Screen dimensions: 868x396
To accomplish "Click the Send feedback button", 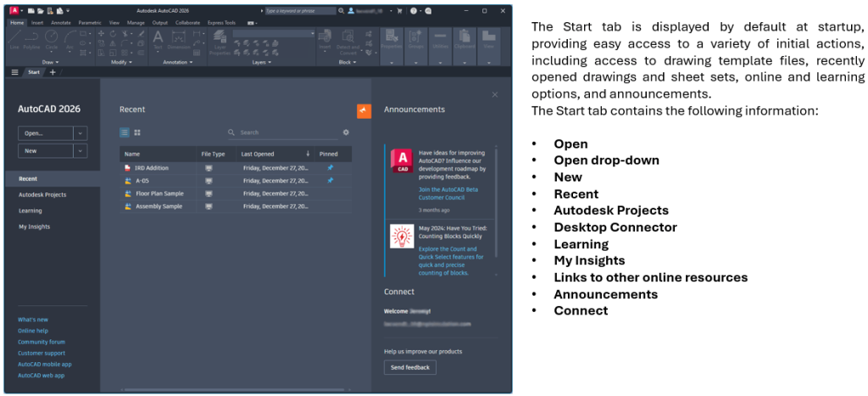I will click(x=410, y=367).
